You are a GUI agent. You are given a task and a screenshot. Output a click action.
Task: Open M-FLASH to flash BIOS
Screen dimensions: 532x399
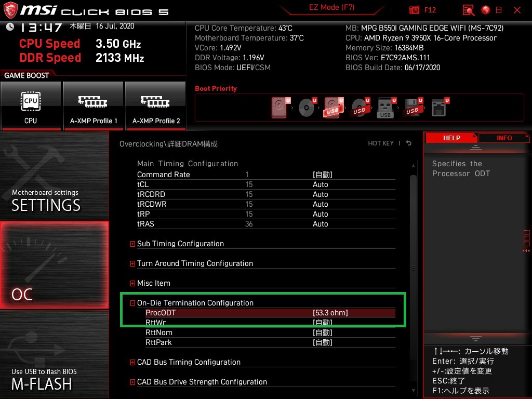point(54,354)
